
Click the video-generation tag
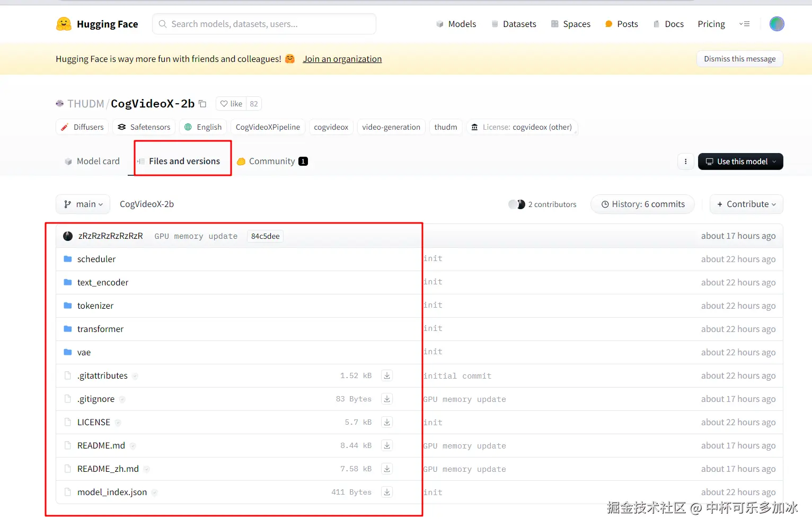(x=391, y=127)
